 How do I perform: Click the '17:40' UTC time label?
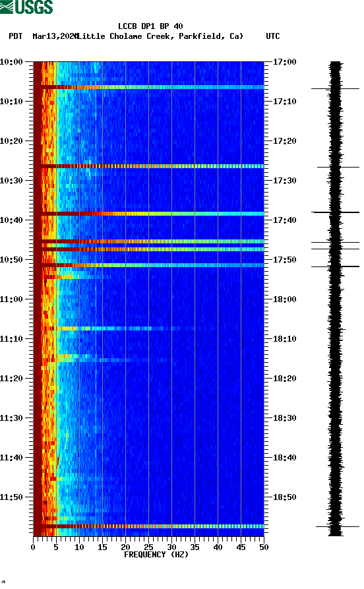pyautogui.click(x=284, y=220)
